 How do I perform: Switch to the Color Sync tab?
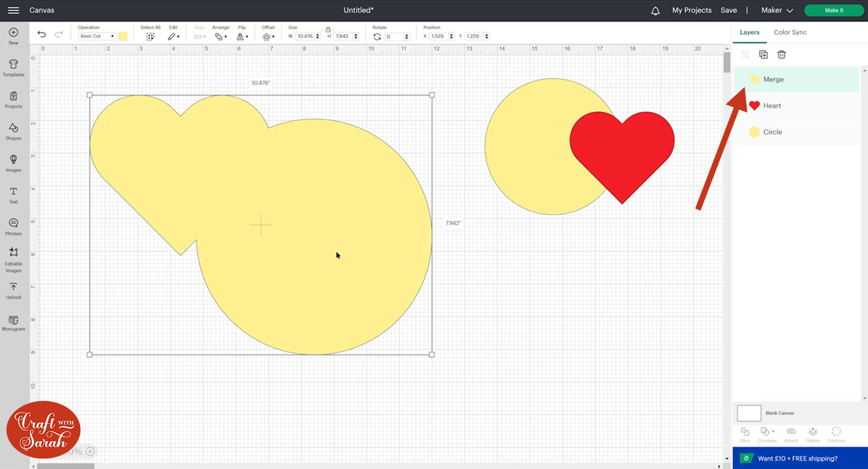pos(790,32)
